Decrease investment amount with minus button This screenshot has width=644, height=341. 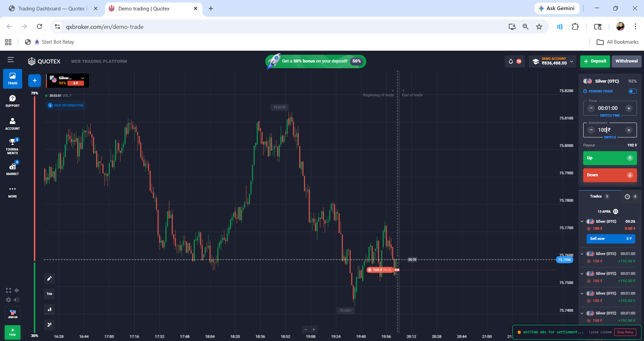(591, 130)
